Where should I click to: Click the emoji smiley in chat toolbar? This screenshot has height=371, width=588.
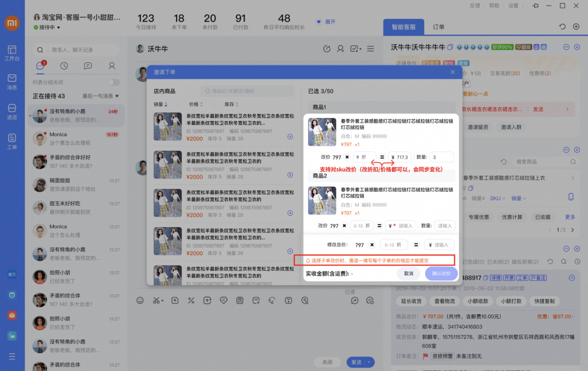pyautogui.click(x=140, y=300)
